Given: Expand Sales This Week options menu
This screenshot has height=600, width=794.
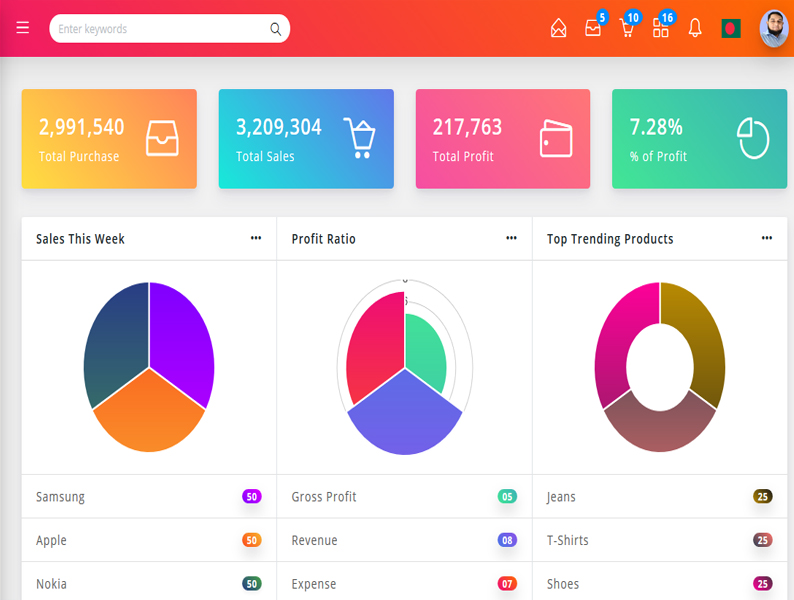Looking at the screenshot, I should (x=256, y=238).
